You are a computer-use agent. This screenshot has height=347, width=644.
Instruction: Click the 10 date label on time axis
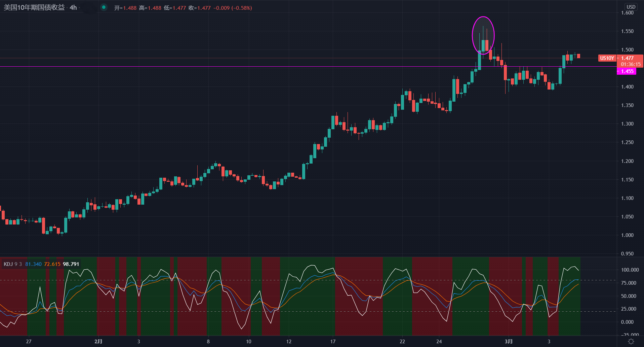tap(249, 342)
